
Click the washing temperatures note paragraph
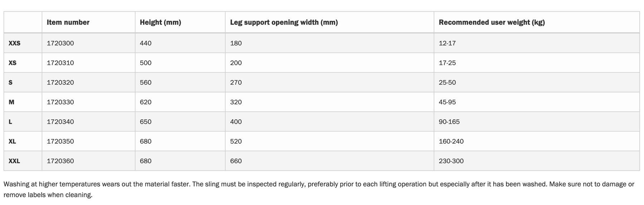coord(319,190)
